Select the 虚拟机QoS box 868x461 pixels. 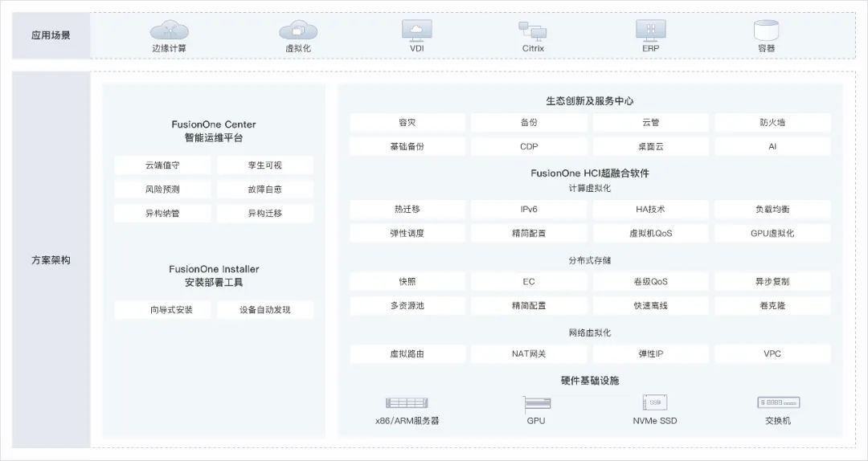pyautogui.click(x=650, y=234)
